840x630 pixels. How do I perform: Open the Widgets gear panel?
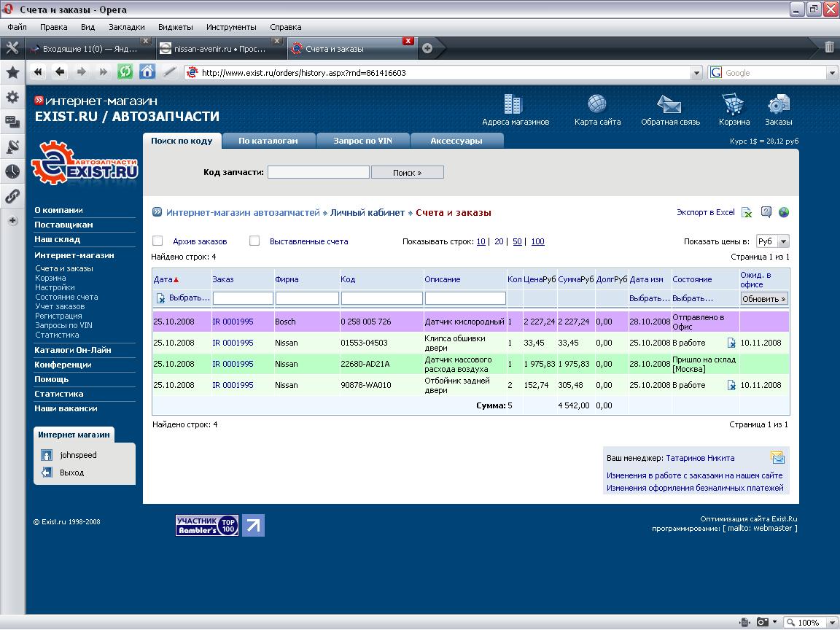point(12,97)
